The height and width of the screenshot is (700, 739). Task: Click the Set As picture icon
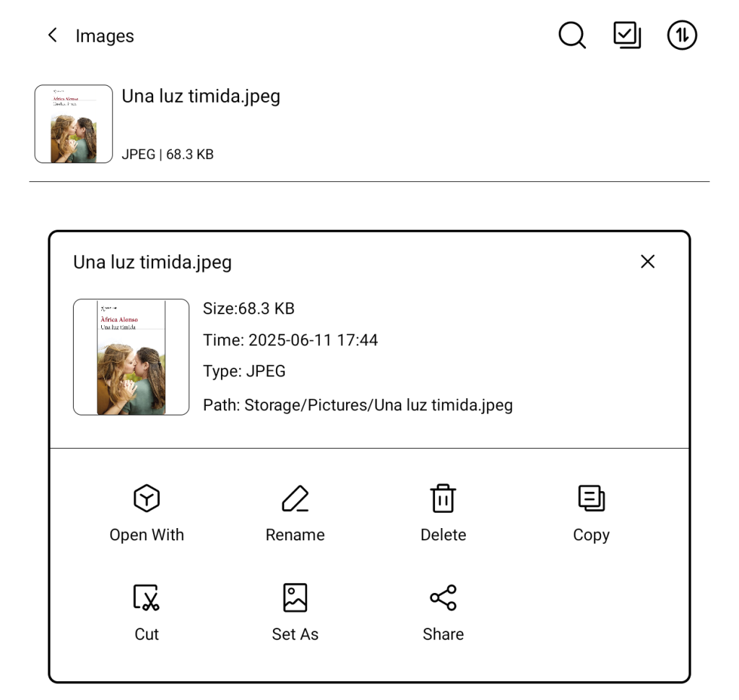[295, 597]
